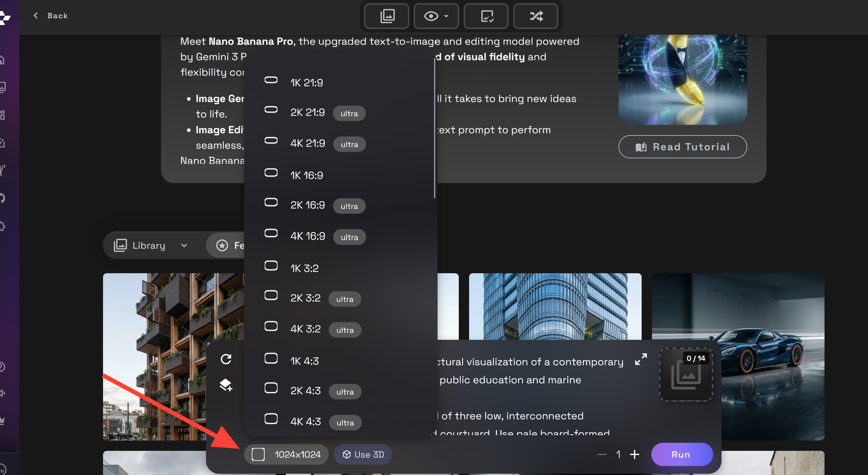Toggle the Use 3D button
This screenshot has width=868, height=475.
point(363,455)
